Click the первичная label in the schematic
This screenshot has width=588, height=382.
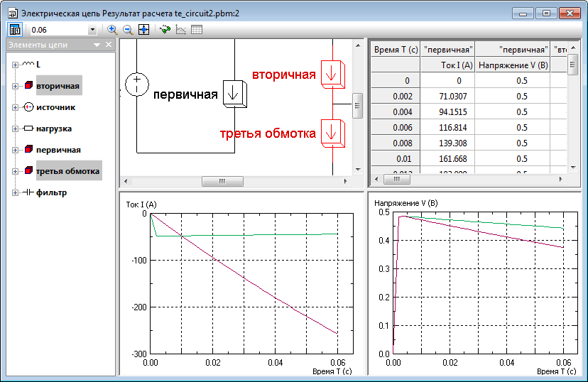click(x=185, y=94)
